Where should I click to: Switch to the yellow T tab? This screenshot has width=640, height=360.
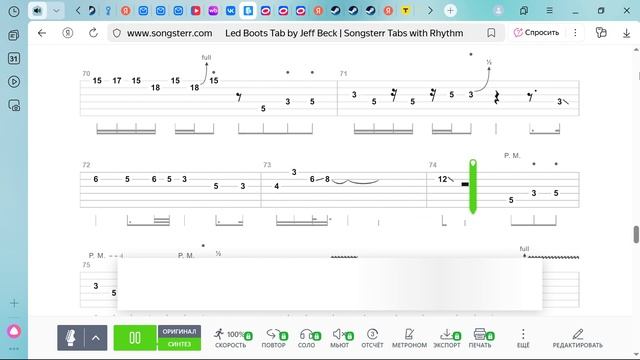click(406, 11)
